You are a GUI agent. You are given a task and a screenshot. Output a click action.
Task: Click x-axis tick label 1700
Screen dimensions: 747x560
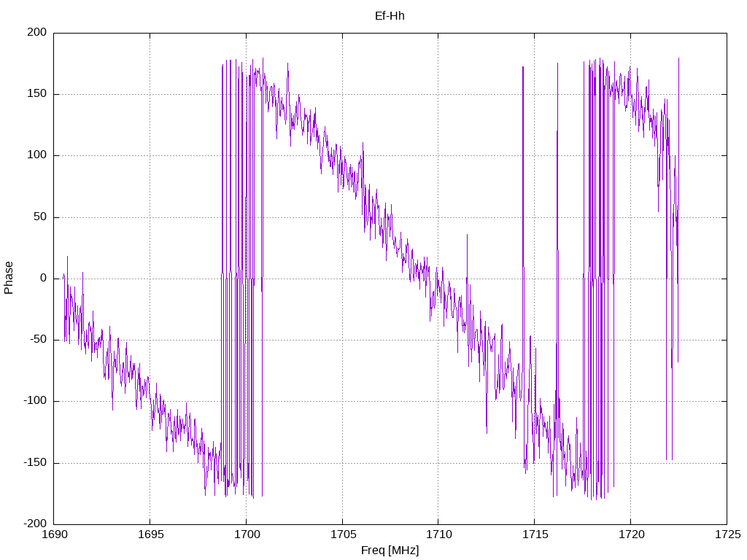click(247, 534)
